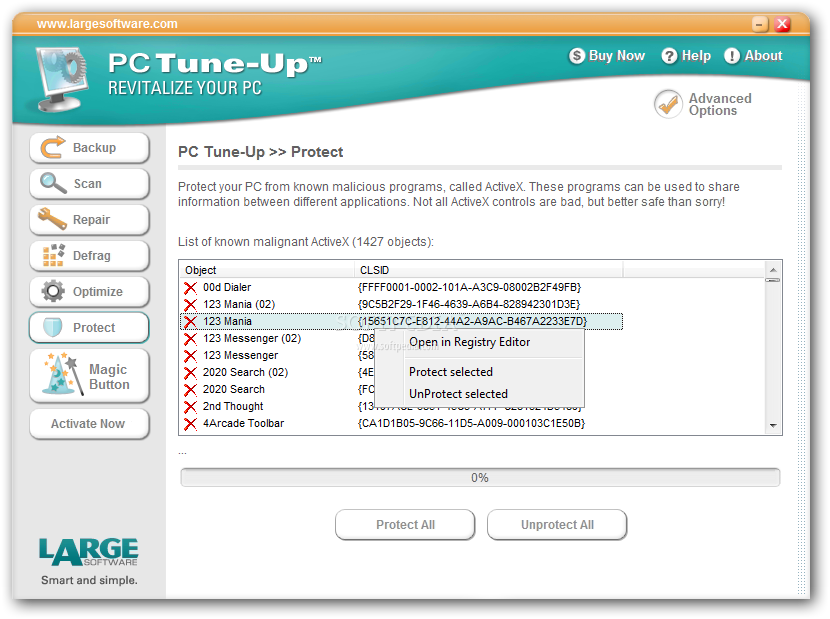Image resolution: width=830 pixels, height=619 pixels.
Task: Click the Unprotect All button
Action: pyautogui.click(x=557, y=525)
